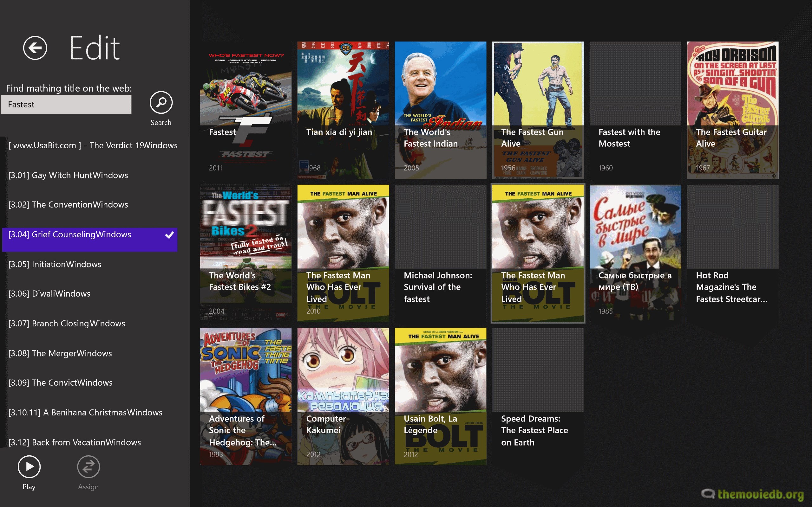Click the checkmark on Grief Counseling entry

tap(170, 235)
